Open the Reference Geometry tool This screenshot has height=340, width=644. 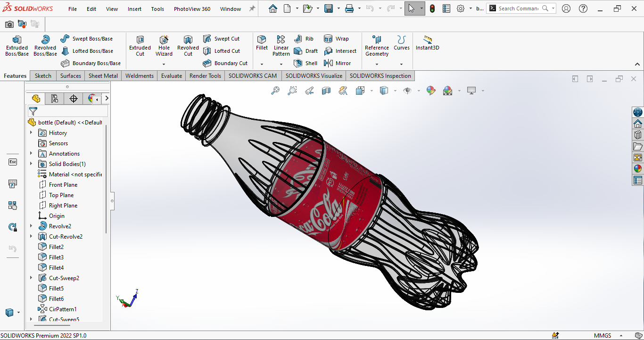pyautogui.click(x=377, y=46)
